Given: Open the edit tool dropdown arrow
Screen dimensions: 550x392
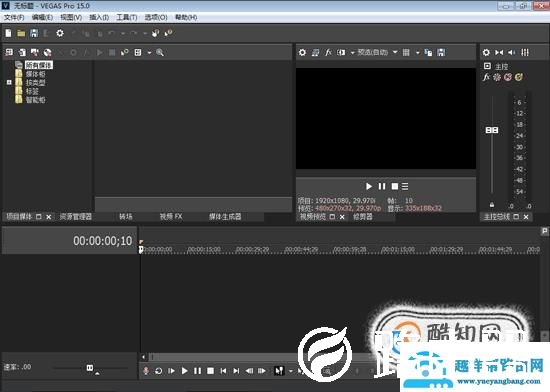Looking at the screenshot, I should click(290, 371).
